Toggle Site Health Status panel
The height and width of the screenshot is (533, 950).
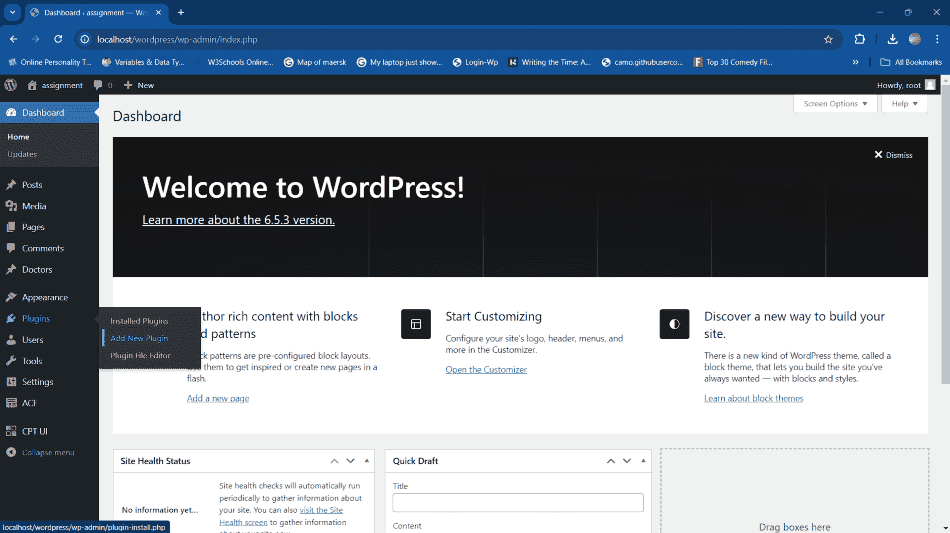pyautogui.click(x=367, y=461)
